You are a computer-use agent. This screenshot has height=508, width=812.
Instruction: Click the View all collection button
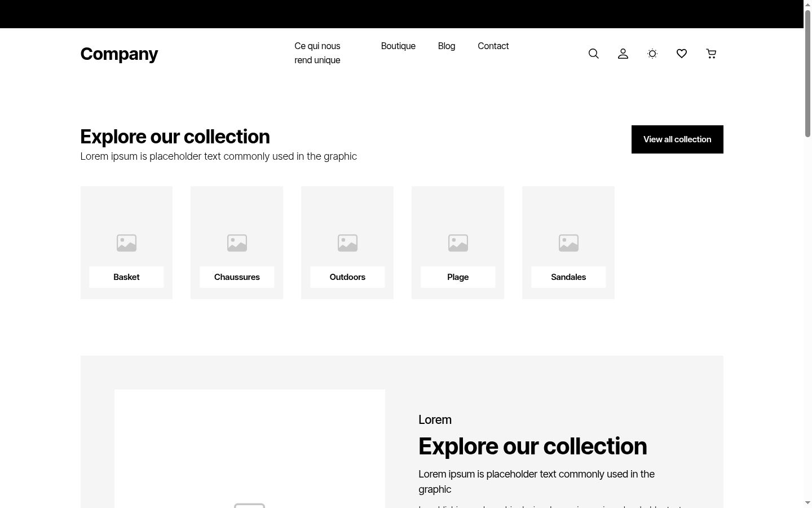[677, 139]
